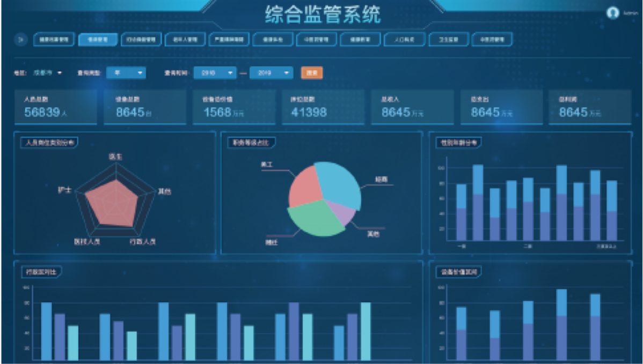643x364 pixels.
Task: Switch to the 健康档案管理 tab
Action: click(x=54, y=39)
